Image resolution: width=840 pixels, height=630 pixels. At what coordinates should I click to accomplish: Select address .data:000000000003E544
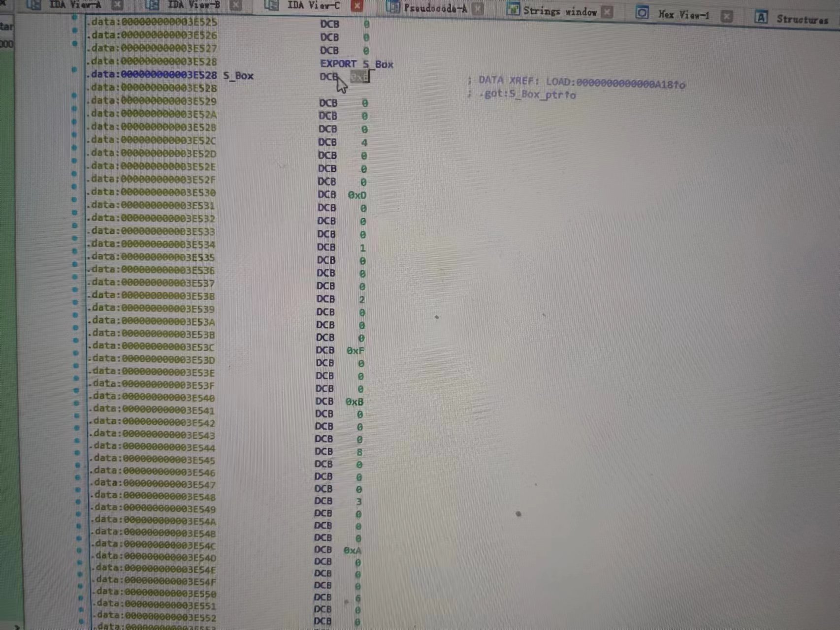coord(153,447)
